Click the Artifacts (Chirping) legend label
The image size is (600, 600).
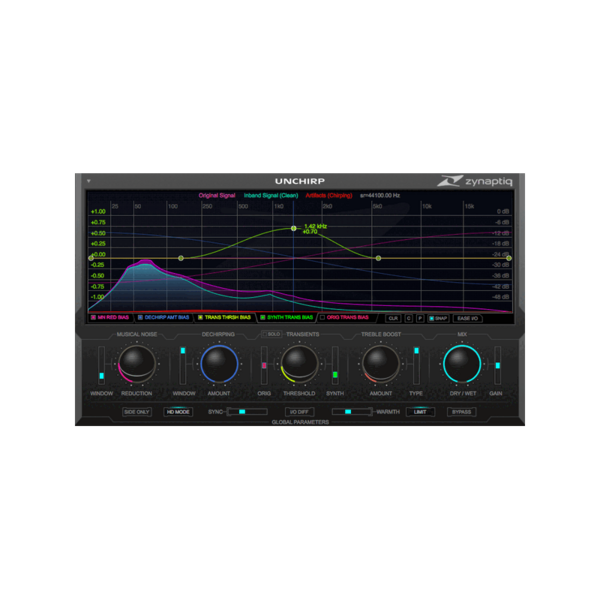329,196
